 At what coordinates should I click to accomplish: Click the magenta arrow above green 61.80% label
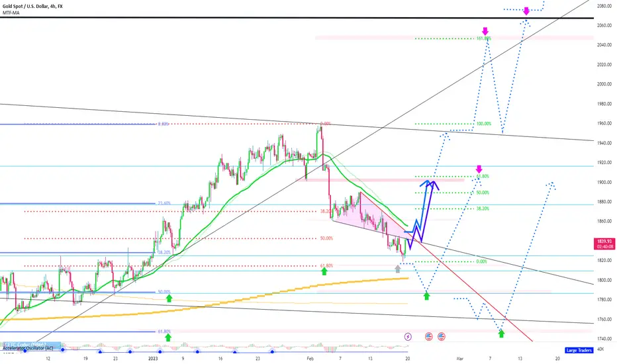pos(479,169)
